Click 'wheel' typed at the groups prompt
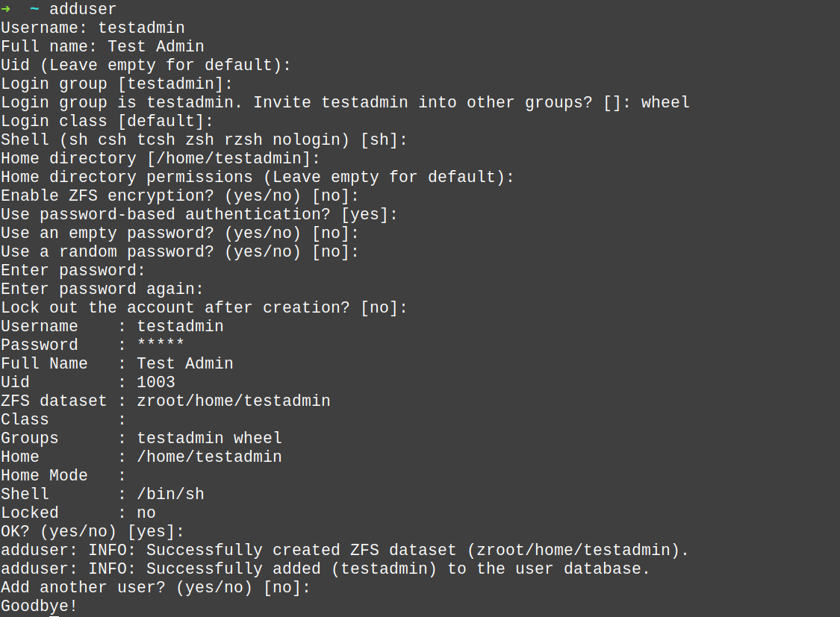 pyautogui.click(x=665, y=102)
